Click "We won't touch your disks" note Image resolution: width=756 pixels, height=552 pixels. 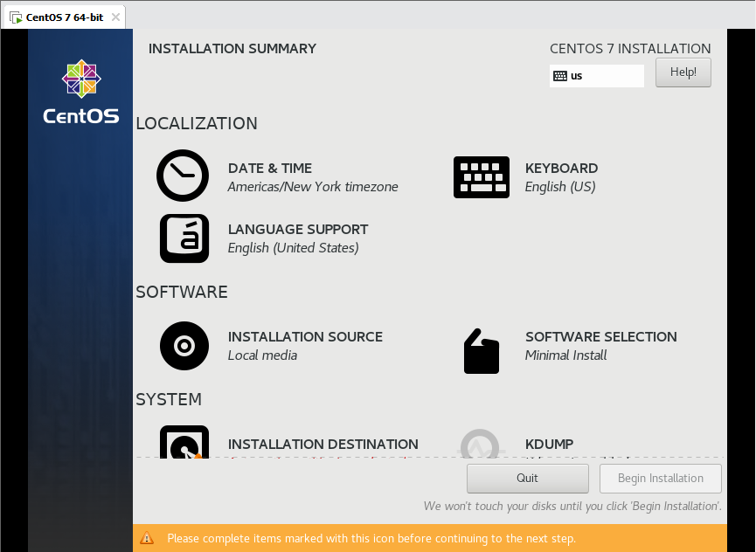572,507
